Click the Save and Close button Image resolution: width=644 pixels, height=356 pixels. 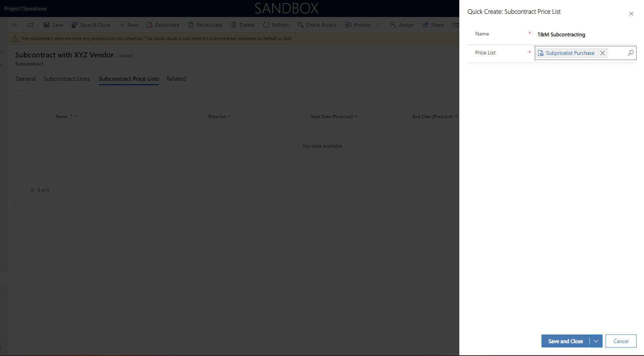[x=566, y=341]
